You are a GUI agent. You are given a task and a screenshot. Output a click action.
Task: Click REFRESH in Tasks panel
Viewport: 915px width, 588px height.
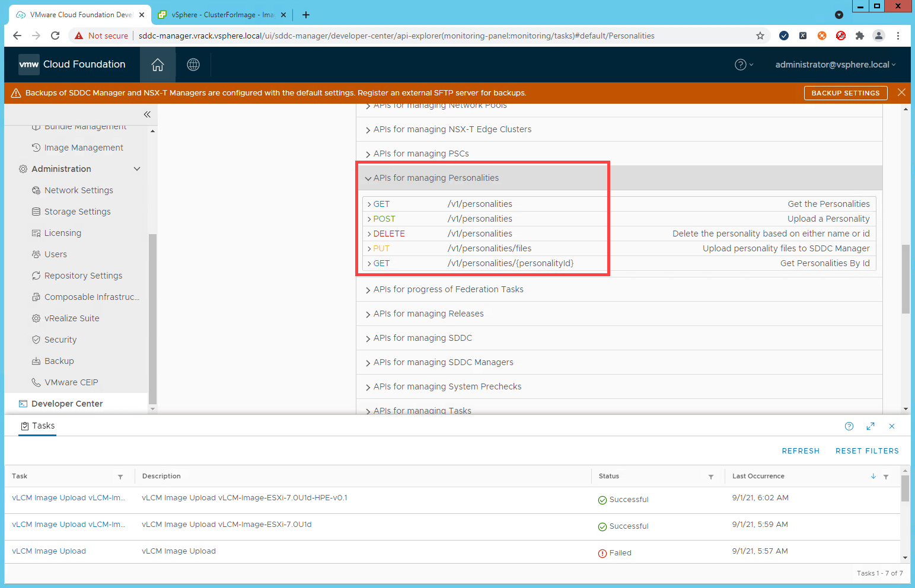coord(801,451)
